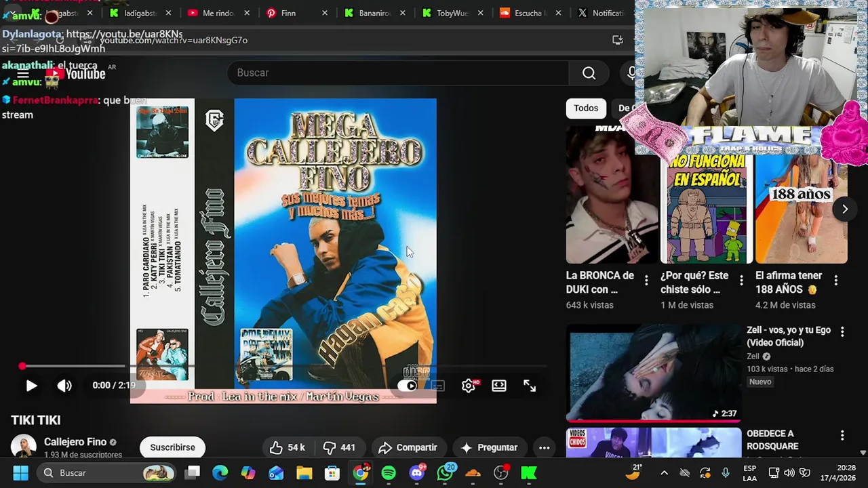Select the Todos filter chip
The height and width of the screenshot is (488, 868).
[x=586, y=108]
